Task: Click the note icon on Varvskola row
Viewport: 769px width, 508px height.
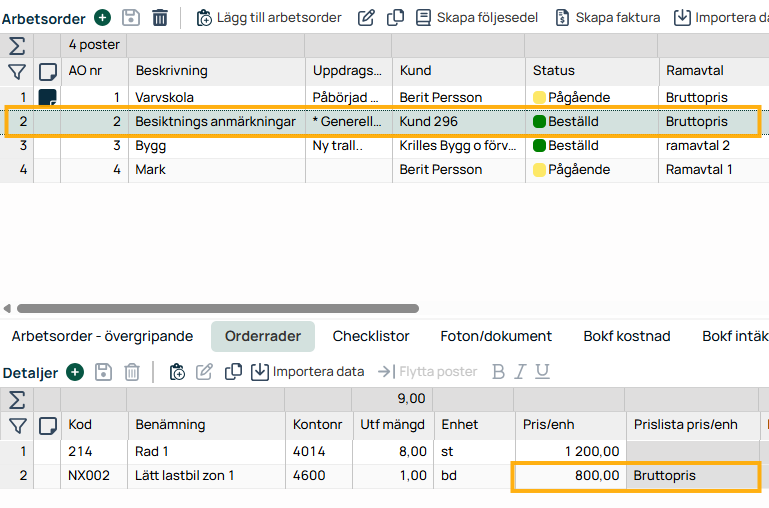Action: click(47, 98)
